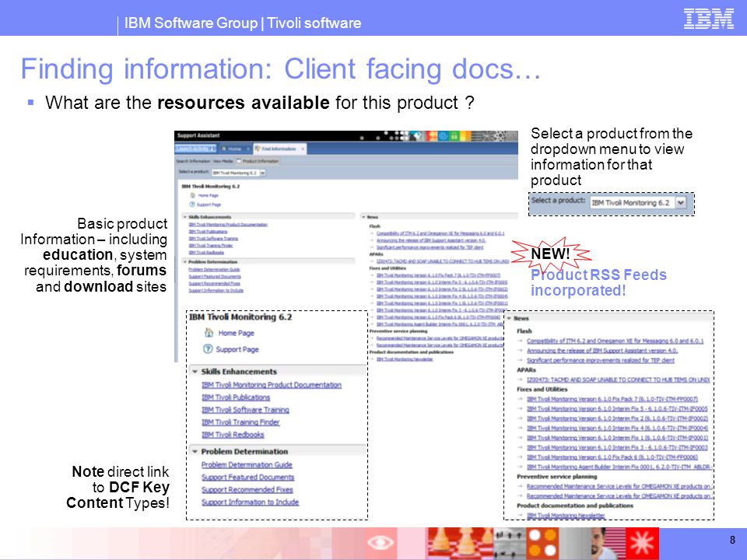747x560 pixels.
Task: Open the enlarged Support Page link
Action: coord(237,349)
